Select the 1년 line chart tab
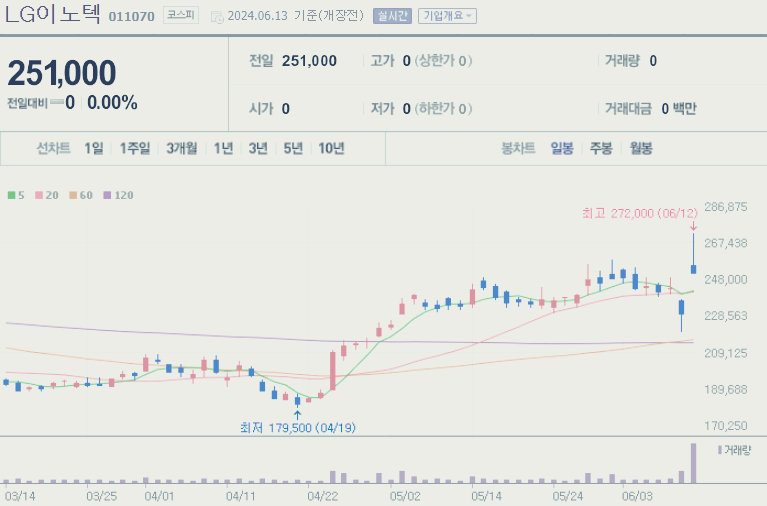Screen dimensions: 767x506 (x=224, y=148)
